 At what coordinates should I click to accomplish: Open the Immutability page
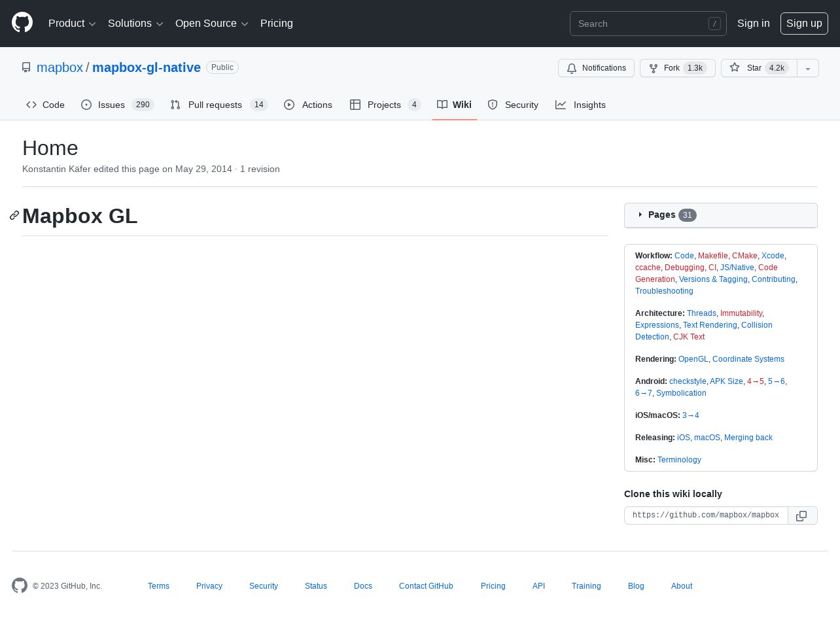(x=741, y=313)
